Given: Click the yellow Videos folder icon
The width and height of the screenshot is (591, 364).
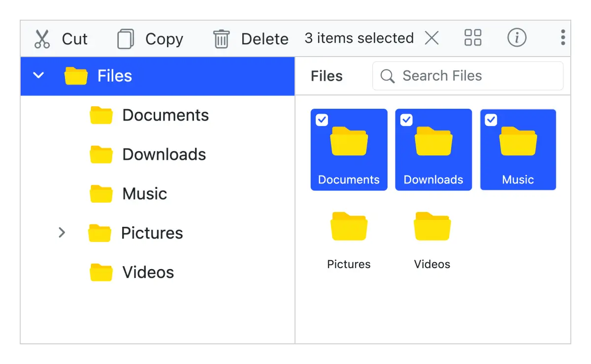Looking at the screenshot, I should click(432, 226).
